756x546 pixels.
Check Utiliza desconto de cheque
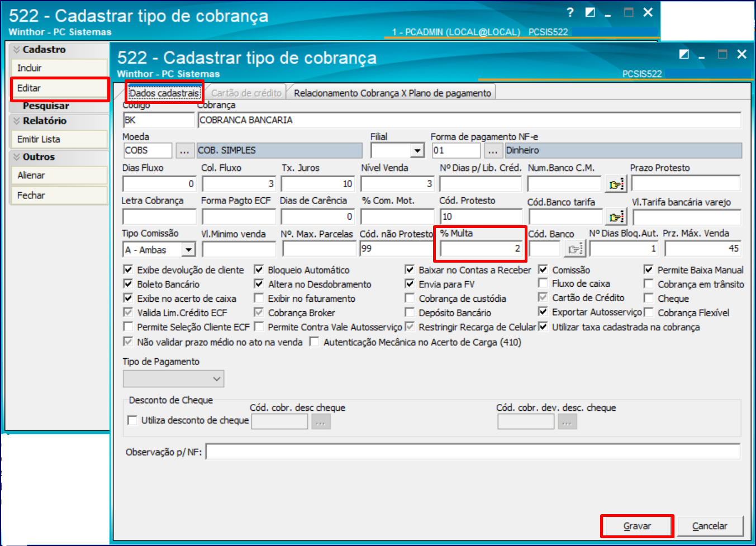132,420
